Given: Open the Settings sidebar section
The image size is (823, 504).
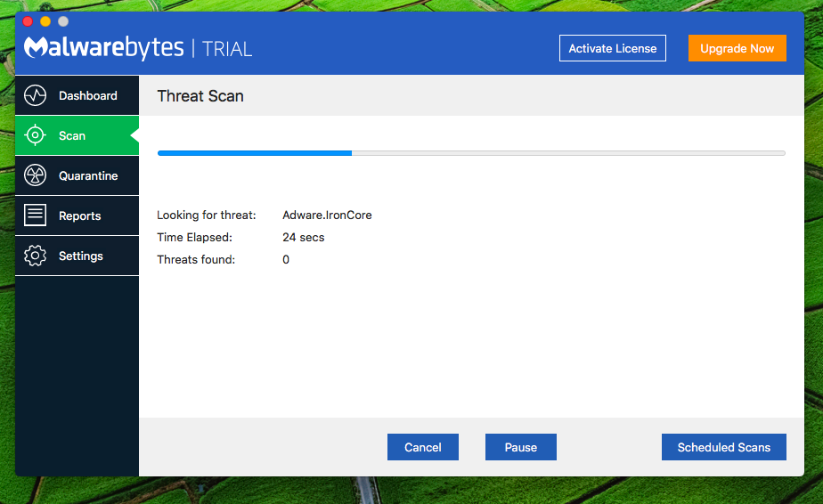Looking at the screenshot, I should [x=77, y=256].
